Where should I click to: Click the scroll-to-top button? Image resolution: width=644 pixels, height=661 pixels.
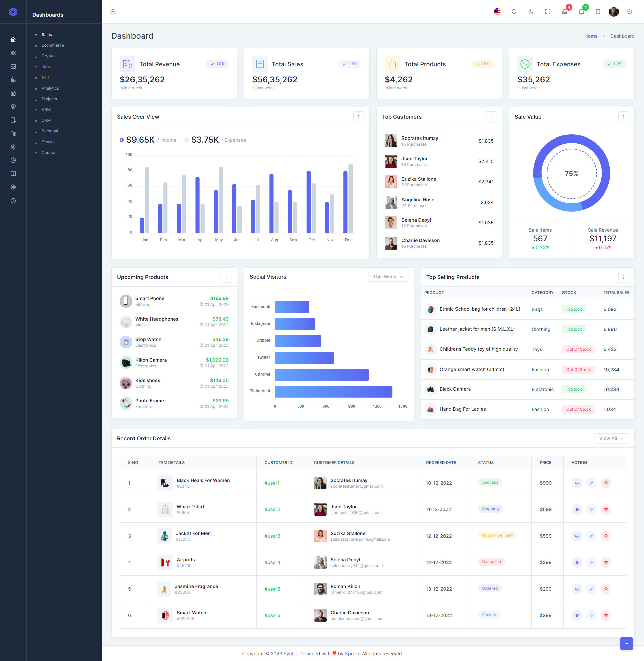pyautogui.click(x=626, y=643)
